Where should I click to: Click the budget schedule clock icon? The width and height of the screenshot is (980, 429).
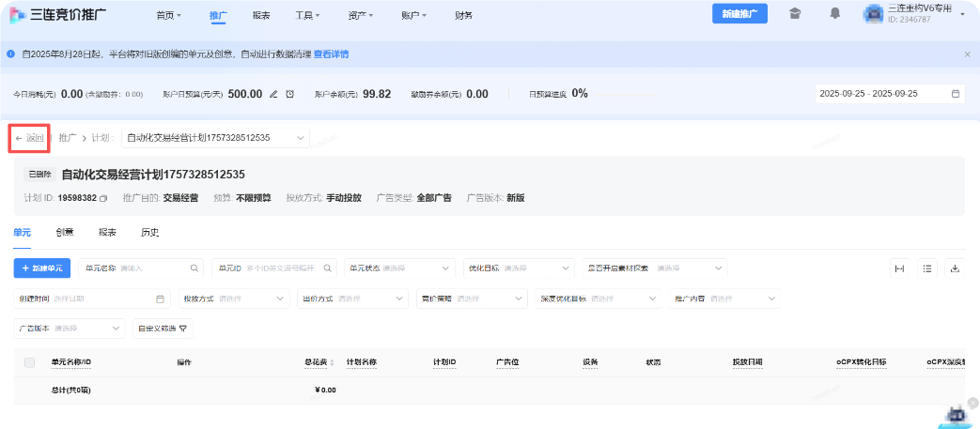click(290, 94)
